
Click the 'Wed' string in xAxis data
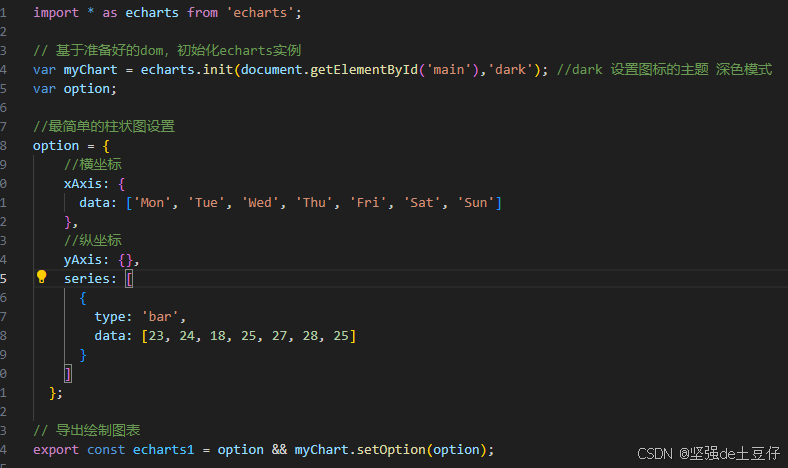coord(260,203)
